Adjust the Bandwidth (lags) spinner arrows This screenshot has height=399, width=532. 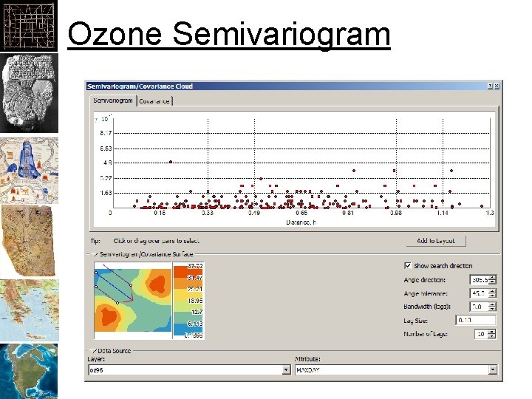[492, 307]
